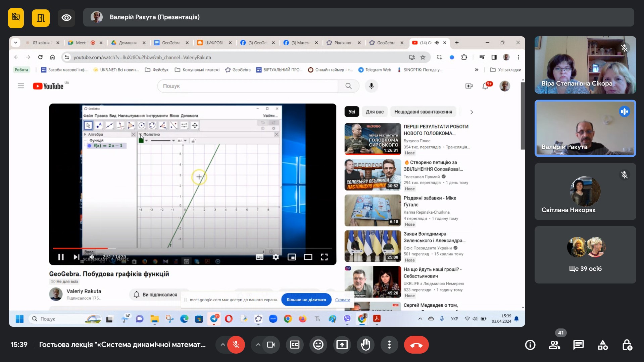
Task: Open the emoji reactions button
Action: (x=318, y=345)
